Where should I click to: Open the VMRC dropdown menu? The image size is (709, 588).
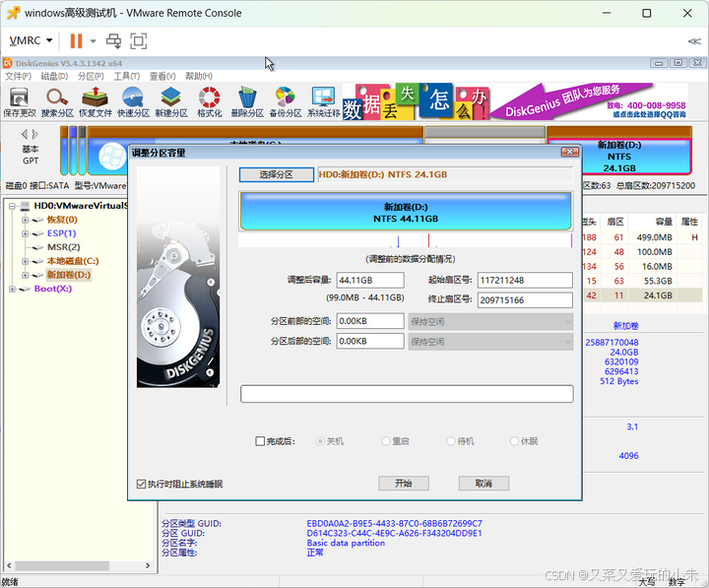[31, 40]
